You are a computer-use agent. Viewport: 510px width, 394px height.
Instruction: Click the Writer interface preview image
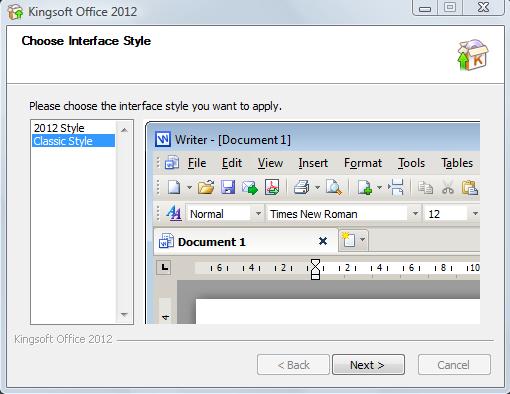313,223
